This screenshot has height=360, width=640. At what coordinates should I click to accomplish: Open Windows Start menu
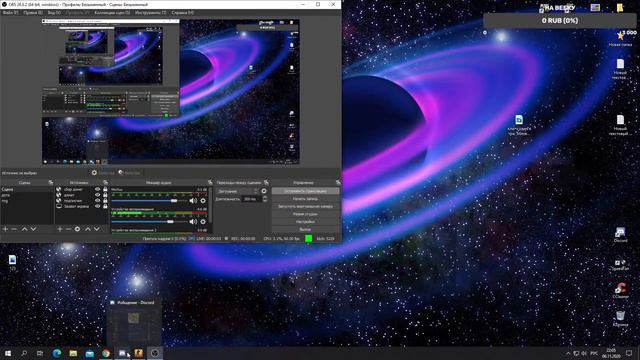point(8,353)
